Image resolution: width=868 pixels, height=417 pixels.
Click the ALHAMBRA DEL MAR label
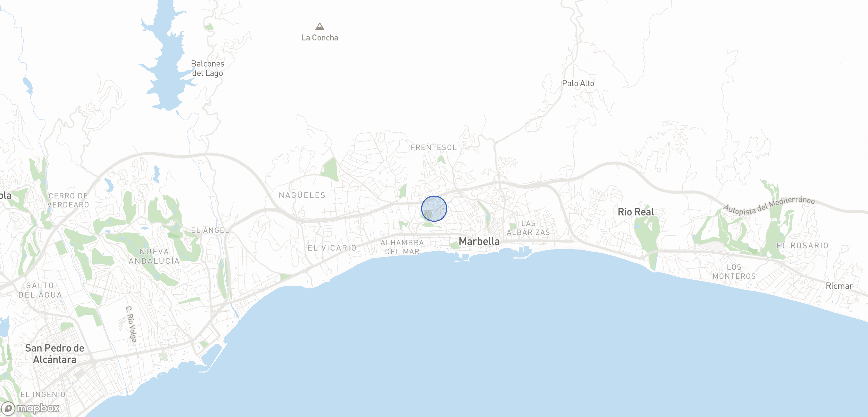(x=402, y=247)
